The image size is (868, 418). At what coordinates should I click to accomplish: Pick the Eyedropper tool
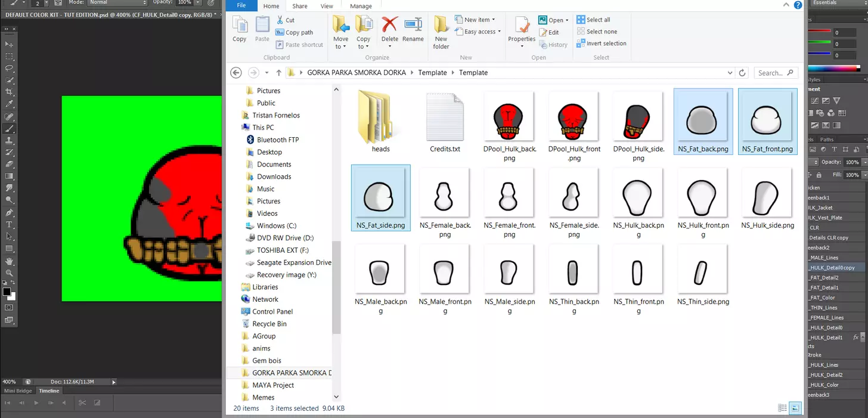(9, 104)
